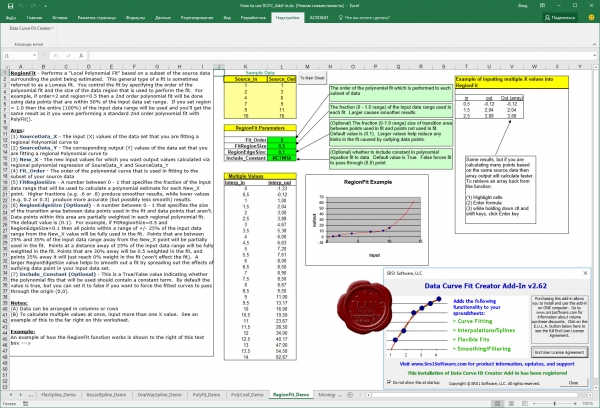Open ribbon display options icon
This screenshot has height=408, width=600.
(x=542, y=6)
